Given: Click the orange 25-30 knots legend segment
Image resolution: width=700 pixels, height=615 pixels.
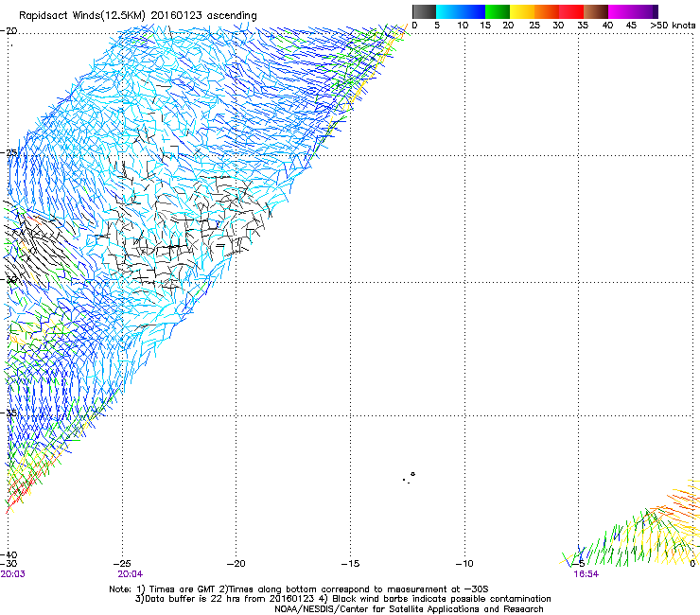Looking at the screenshot, I should click(547, 11).
